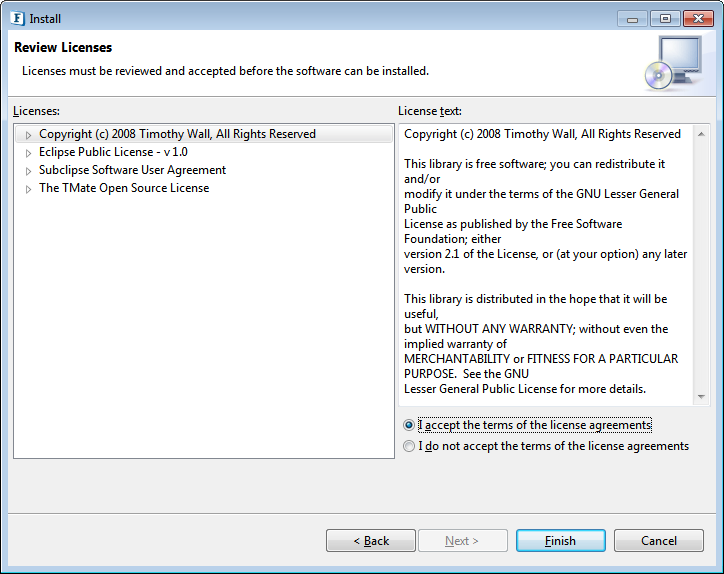Expand the Eclipse Public License node
This screenshot has width=724, height=574.
pyautogui.click(x=28, y=153)
